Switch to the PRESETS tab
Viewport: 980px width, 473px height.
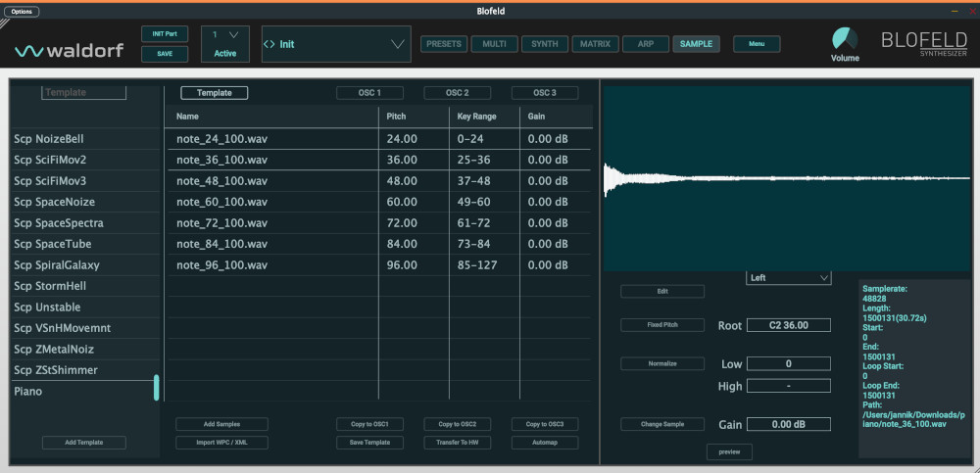pyautogui.click(x=443, y=44)
